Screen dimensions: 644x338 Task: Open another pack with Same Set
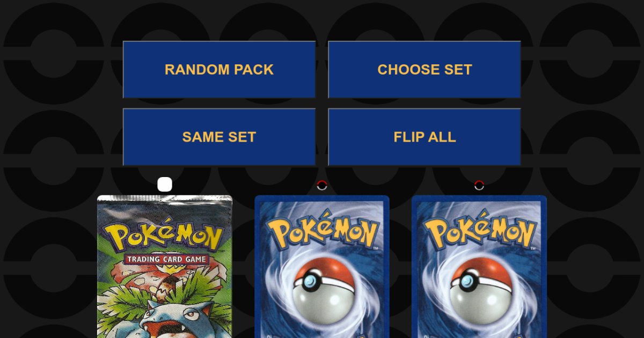coord(219,137)
